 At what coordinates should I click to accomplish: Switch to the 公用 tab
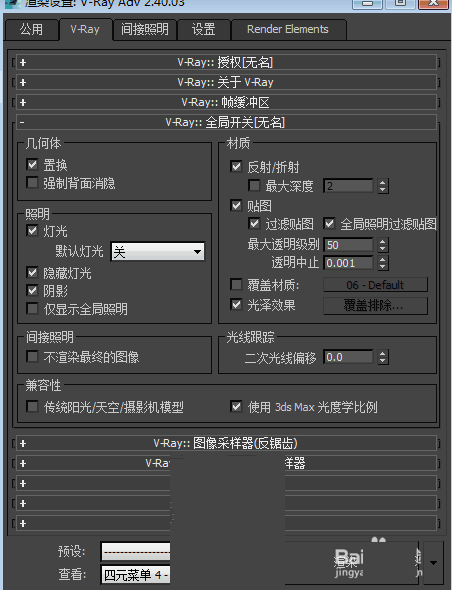point(31,29)
